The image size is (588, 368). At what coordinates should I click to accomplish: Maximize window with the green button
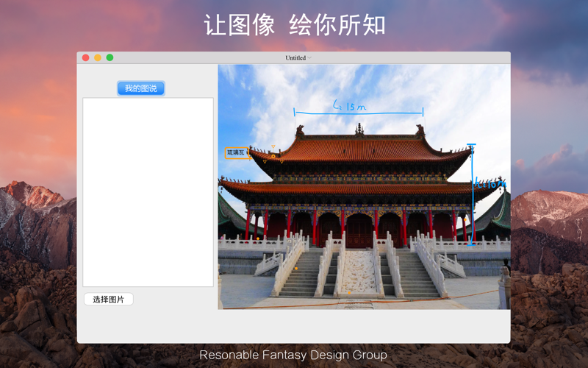(x=110, y=57)
